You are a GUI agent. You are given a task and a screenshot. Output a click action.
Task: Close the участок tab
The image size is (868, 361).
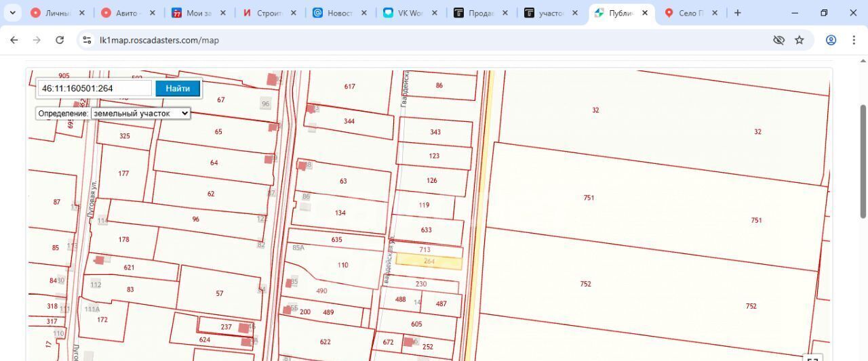[576, 13]
